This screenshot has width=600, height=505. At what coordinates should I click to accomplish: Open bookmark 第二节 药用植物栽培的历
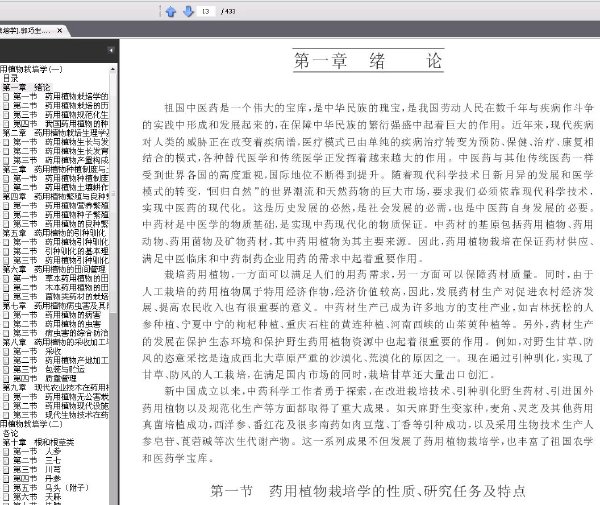61,106
